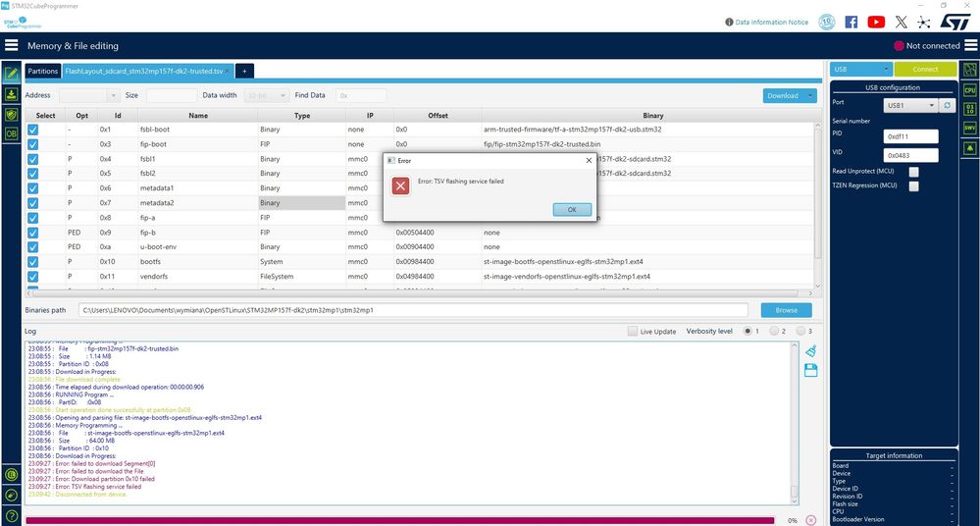Screen dimensions: 980x526
Task: Enable Live Update checkbox
Action: (x=633, y=331)
